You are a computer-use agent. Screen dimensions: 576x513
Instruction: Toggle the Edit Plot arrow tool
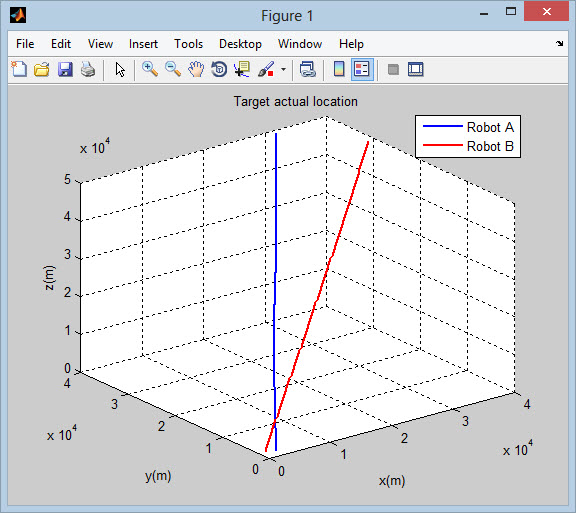(x=120, y=69)
